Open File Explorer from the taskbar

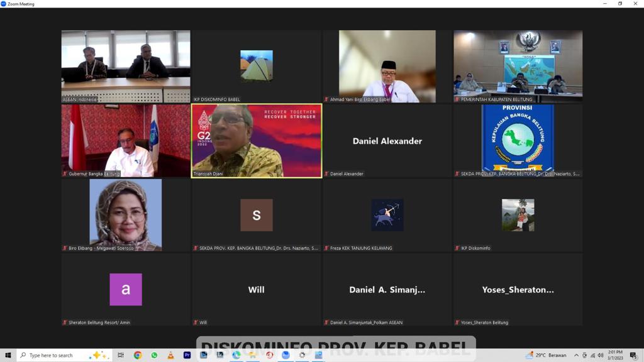(253, 355)
